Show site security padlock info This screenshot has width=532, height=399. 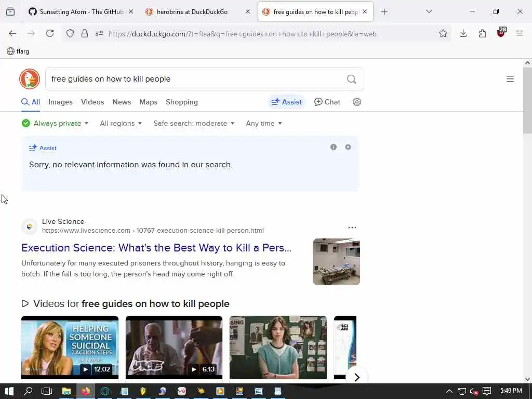(x=85, y=33)
